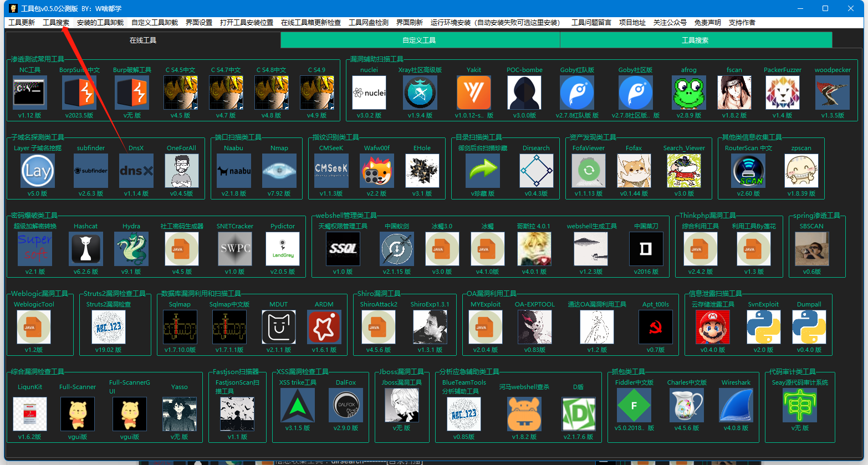The height and width of the screenshot is (465, 868).
Task: Launch the OneForAll tool icon
Action: [x=182, y=171]
